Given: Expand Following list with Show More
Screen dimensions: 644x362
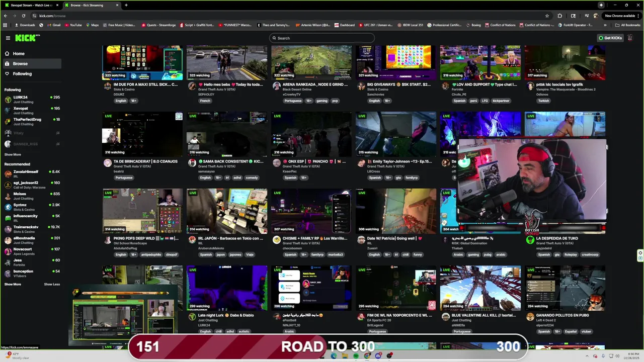Looking at the screenshot, I should click(13, 154).
